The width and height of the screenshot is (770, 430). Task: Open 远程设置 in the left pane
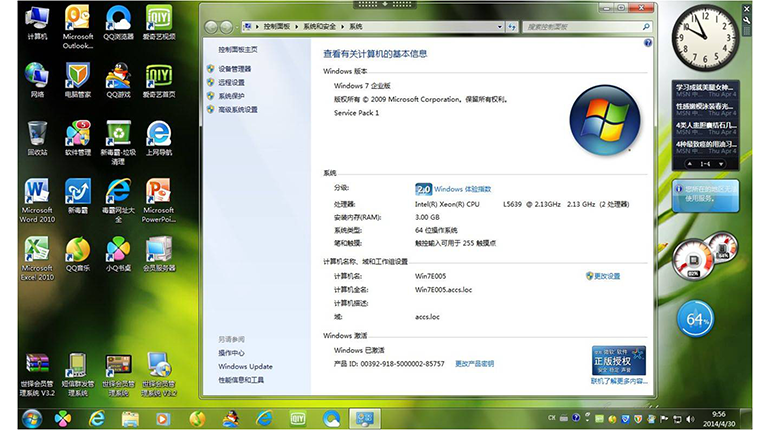click(231, 82)
